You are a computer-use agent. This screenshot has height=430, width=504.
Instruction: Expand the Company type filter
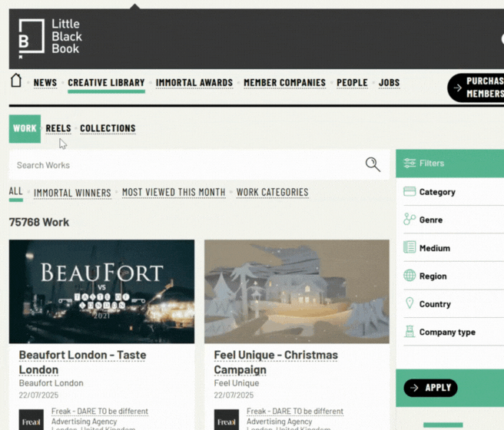pyautogui.click(x=453, y=332)
